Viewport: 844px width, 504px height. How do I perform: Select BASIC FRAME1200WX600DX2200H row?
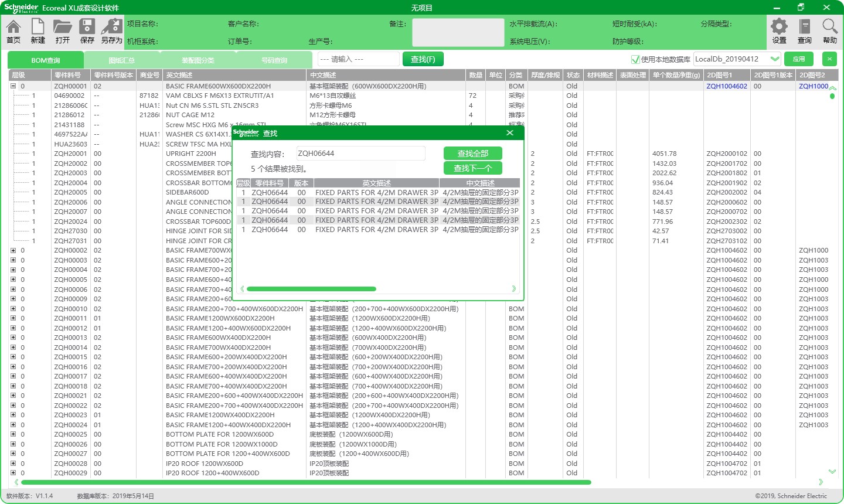pyautogui.click(x=422, y=318)
